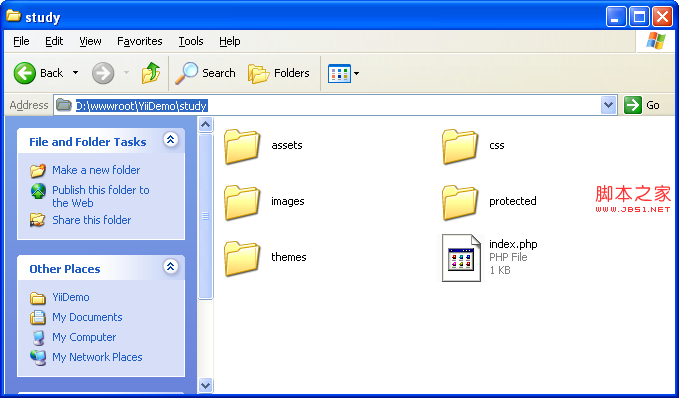Click the Up folder level icon

pyautogui.click(x=151, y=73)
